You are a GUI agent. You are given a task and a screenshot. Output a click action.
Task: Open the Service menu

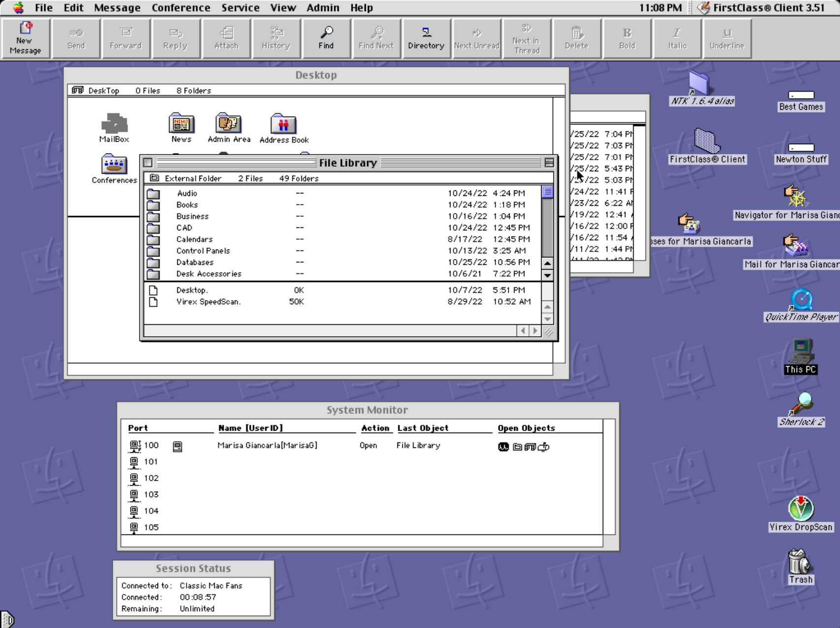click(x=240, y=7)
